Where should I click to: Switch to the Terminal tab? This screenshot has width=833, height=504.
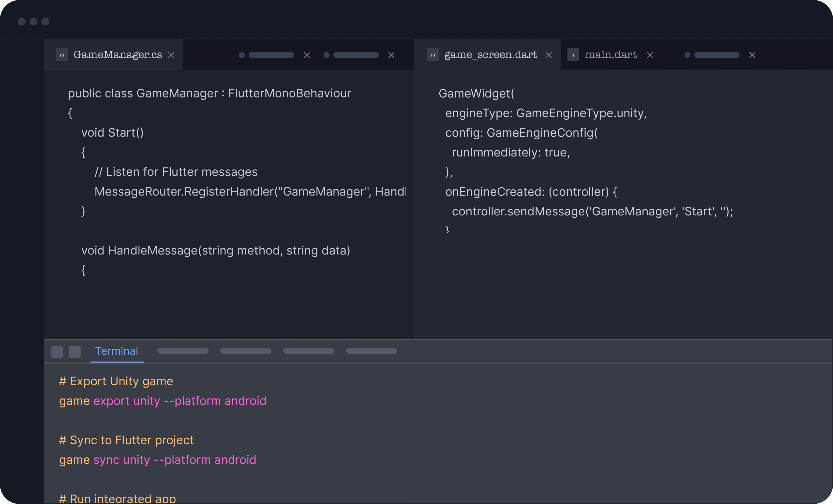tap(117, 351)
